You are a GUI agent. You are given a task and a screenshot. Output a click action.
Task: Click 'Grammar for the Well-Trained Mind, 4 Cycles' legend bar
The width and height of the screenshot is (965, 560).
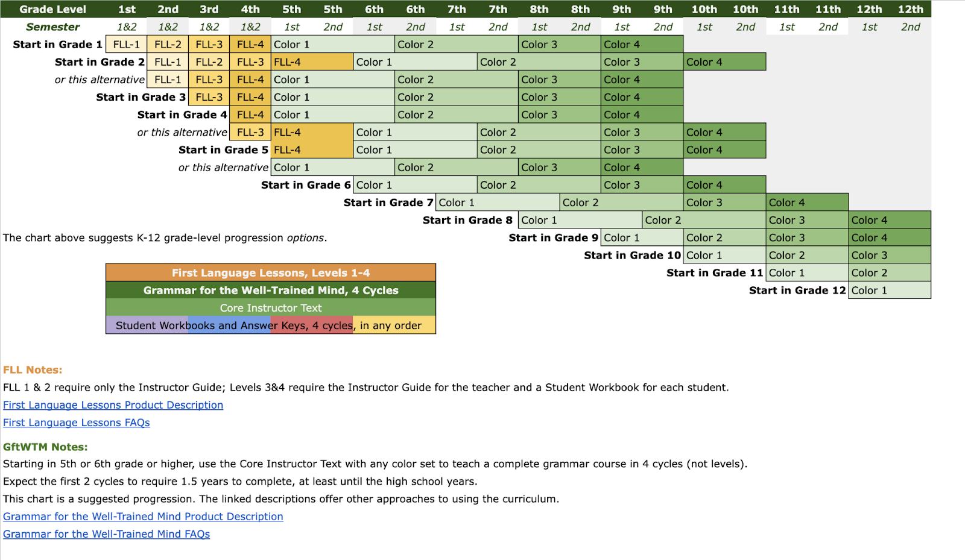[271, 290]
